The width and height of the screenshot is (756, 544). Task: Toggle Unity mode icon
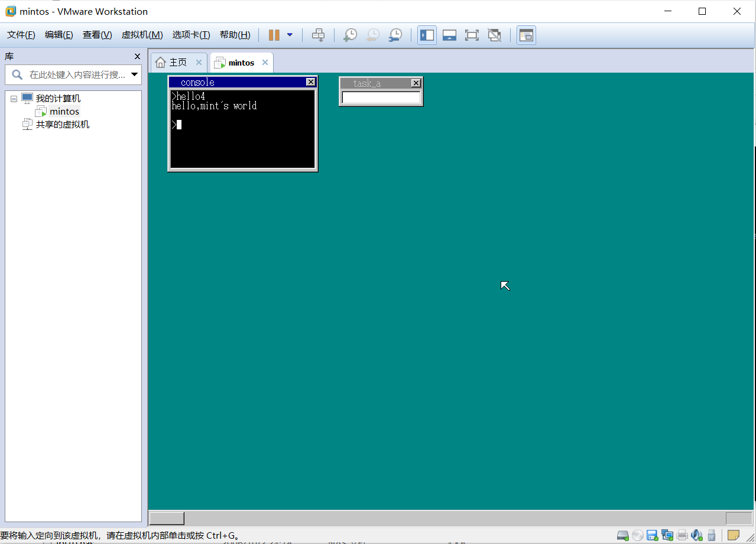coord(494,35)
